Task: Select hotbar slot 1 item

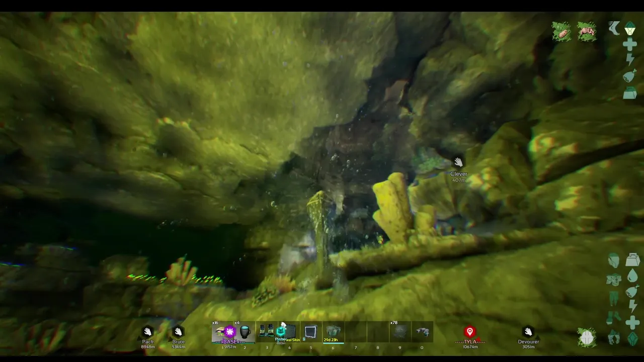Action: [223, 332]
